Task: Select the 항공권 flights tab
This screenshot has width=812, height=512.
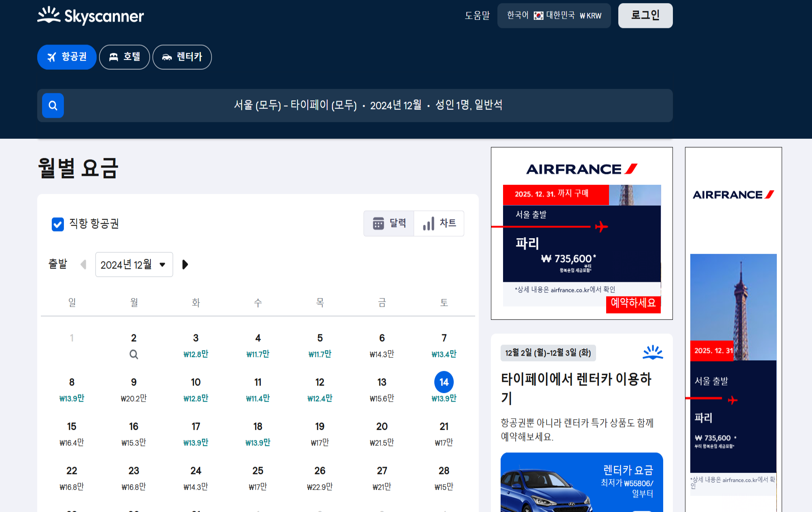Action: coord(67,57)
